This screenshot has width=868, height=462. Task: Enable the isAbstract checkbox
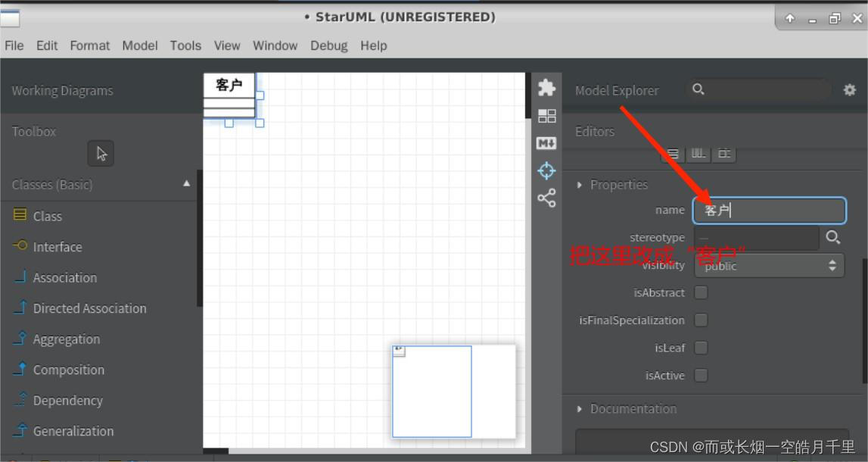pyautogui.click(x=701, y=292)
